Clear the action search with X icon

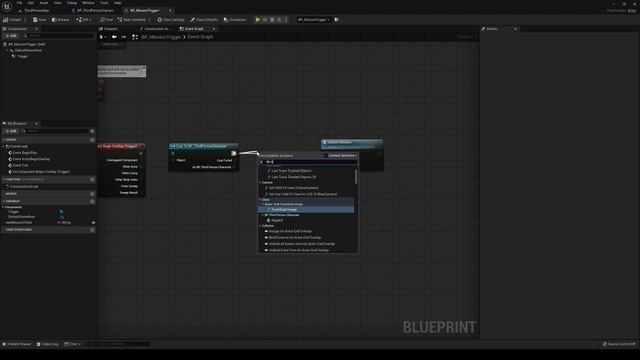tap(261, 162)
